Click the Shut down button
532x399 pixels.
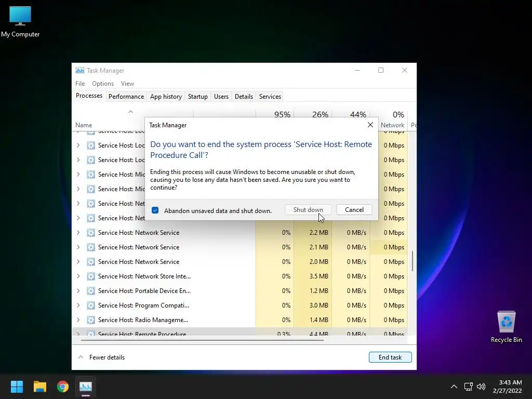click(308, 210)
